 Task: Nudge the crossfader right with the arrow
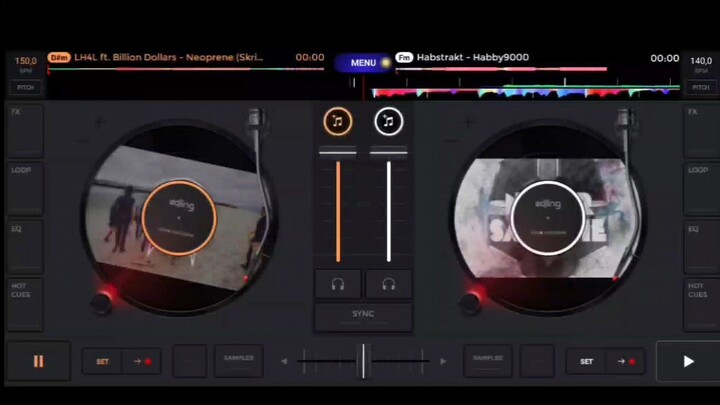pyautogui.click(x=443, y=361)
